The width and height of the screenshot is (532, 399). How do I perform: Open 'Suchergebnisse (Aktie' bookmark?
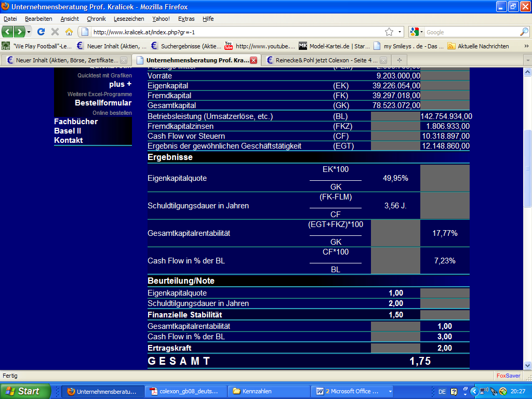[186, 46]
